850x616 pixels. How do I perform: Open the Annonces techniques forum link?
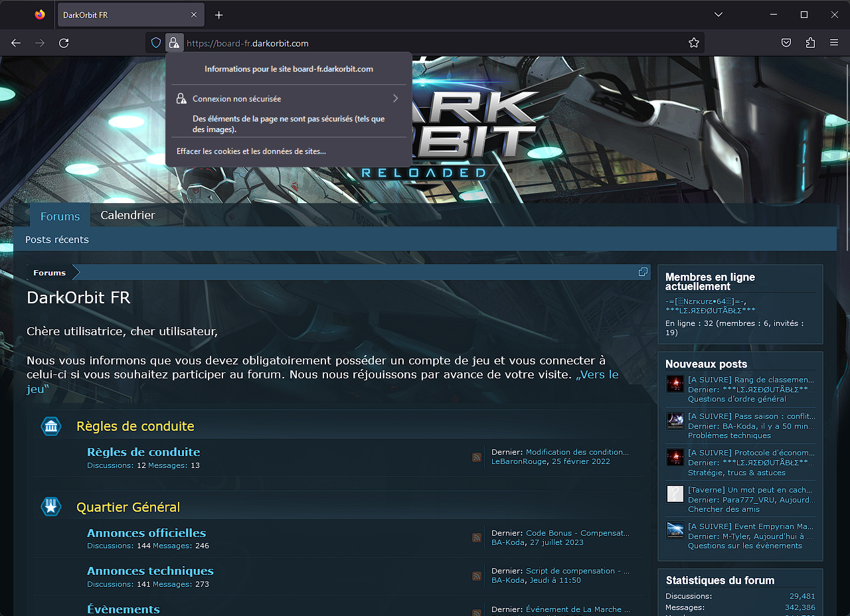[x=150, y=571]
